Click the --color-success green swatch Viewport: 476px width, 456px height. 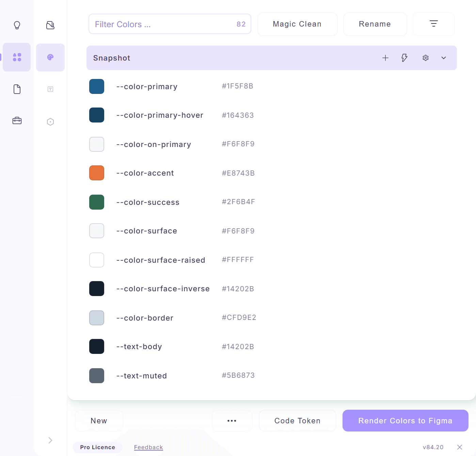[x=97, y=202]
